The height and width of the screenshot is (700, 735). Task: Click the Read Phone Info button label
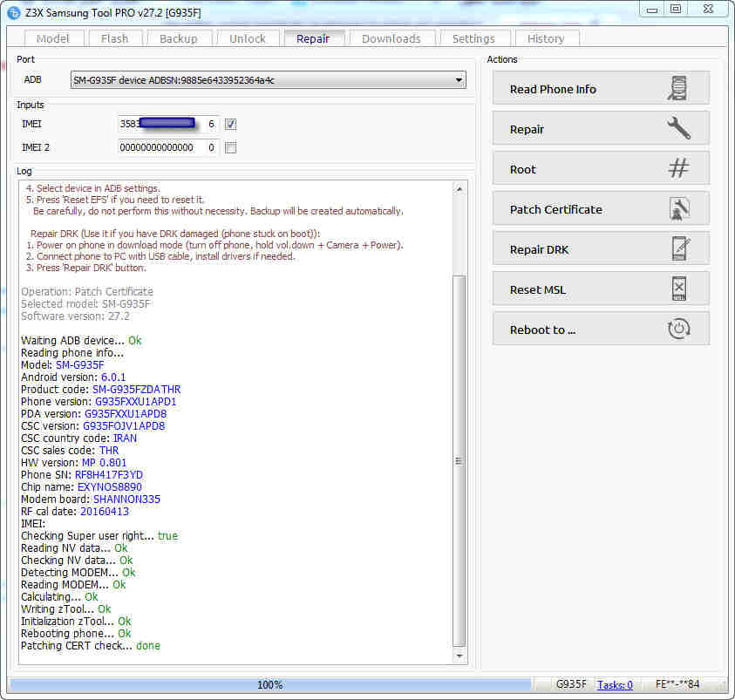point(553,89)
